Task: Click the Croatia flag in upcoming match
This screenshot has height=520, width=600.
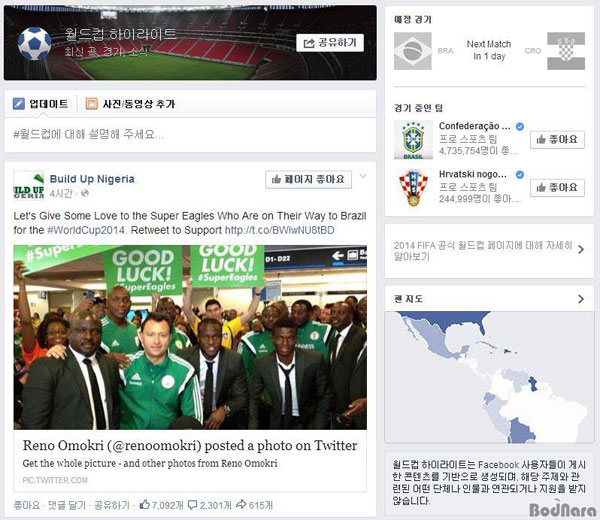Action: click(x=566, y=51)
